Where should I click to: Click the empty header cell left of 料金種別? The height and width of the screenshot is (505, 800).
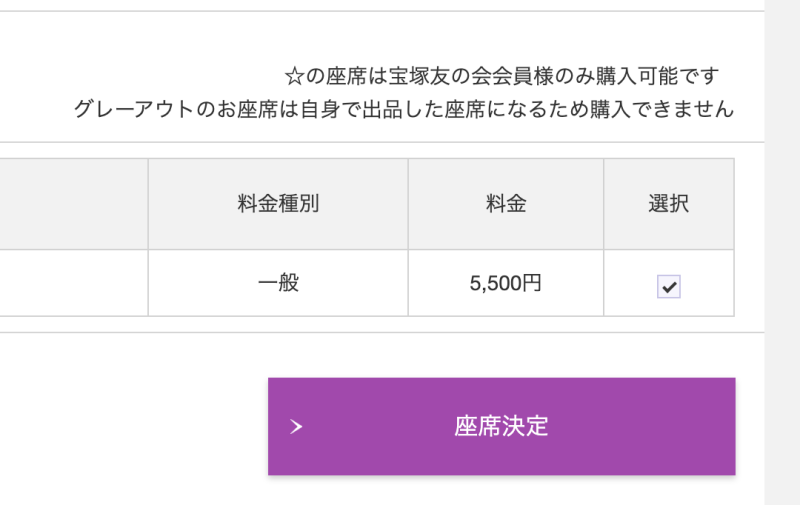pos(74,204)
